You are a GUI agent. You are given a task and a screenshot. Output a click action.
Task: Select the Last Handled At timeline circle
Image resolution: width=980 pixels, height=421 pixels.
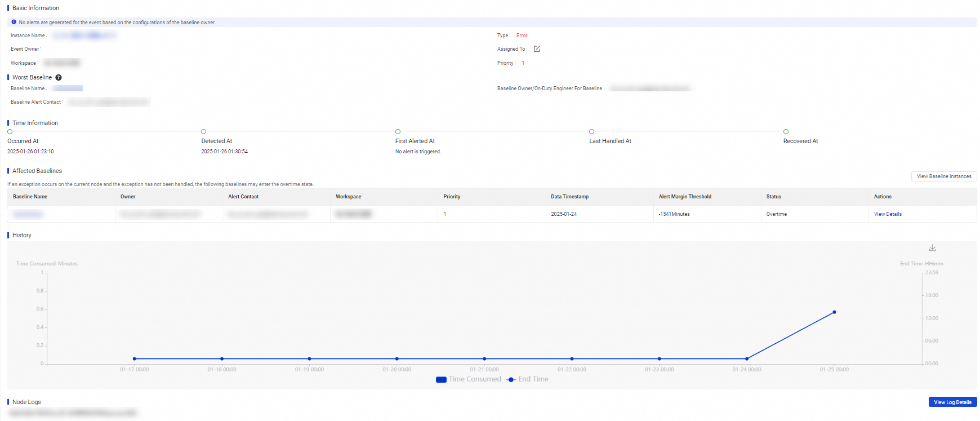(x=591, y=132)
